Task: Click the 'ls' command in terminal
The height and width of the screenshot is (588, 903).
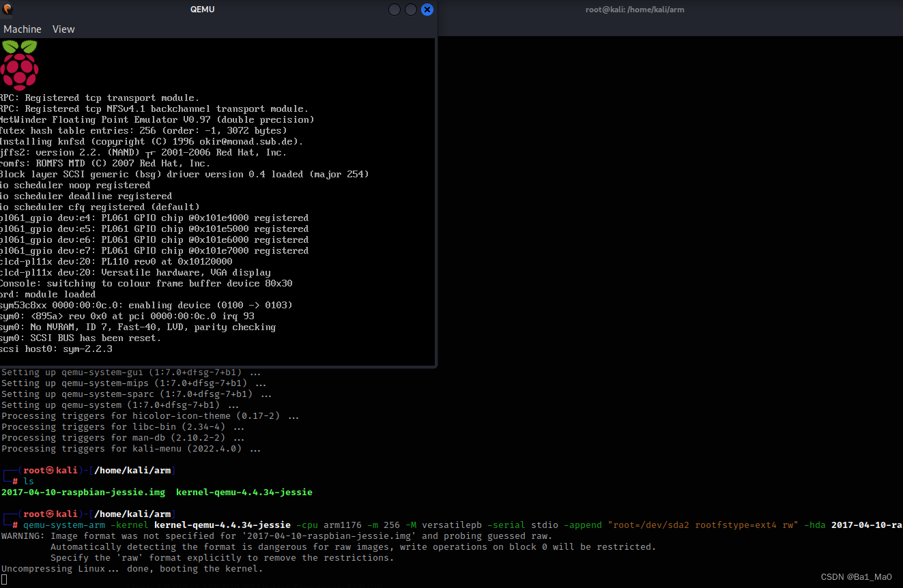Action: (29, 482)
